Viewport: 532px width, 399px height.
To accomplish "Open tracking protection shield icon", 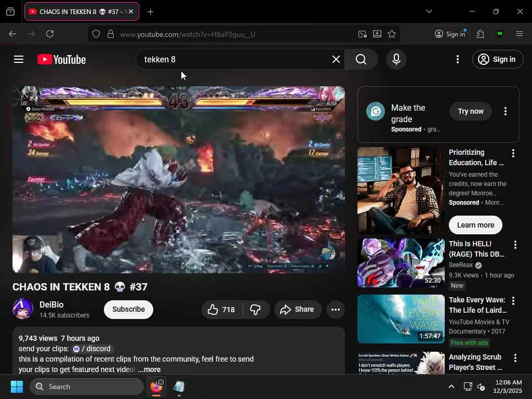I will [x=96, y=34].
